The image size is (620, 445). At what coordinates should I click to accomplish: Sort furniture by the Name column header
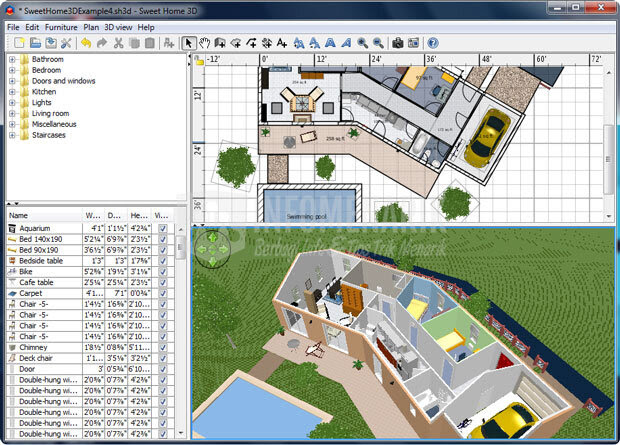click(44, 216)
